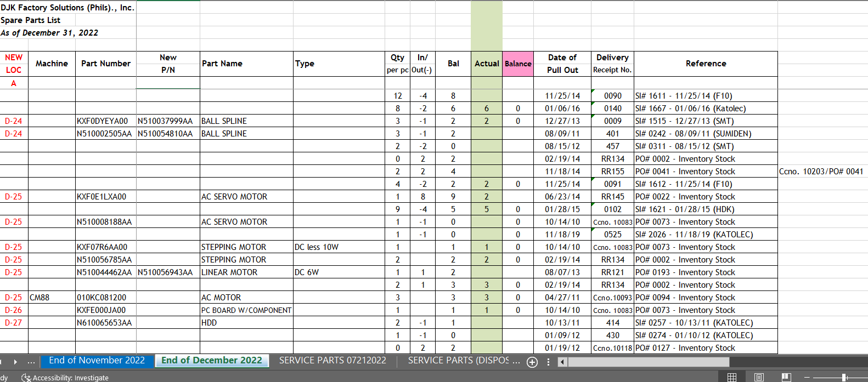
Task: Switch to Page Break Preview icon
Action: pyautogui.click(x=786, y=377)
